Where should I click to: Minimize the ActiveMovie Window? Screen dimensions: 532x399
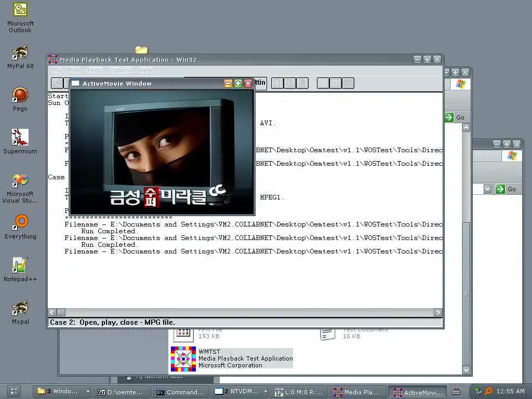[229, 84]
